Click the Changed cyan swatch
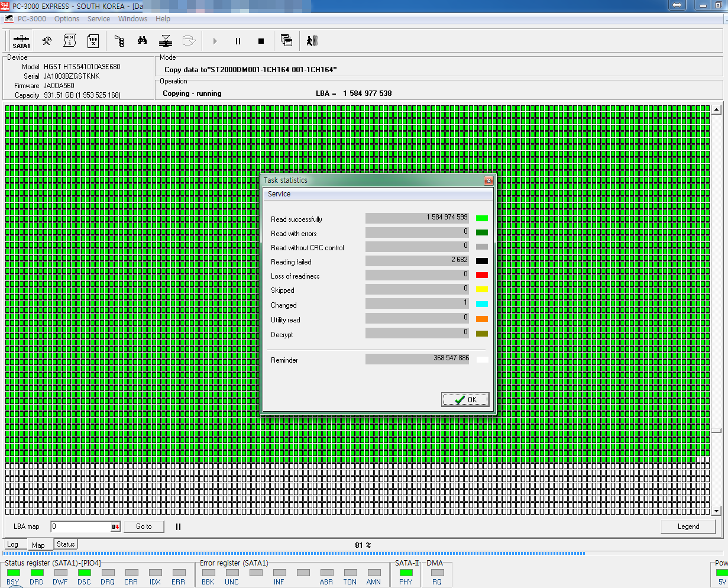 (x=482, y=304)
